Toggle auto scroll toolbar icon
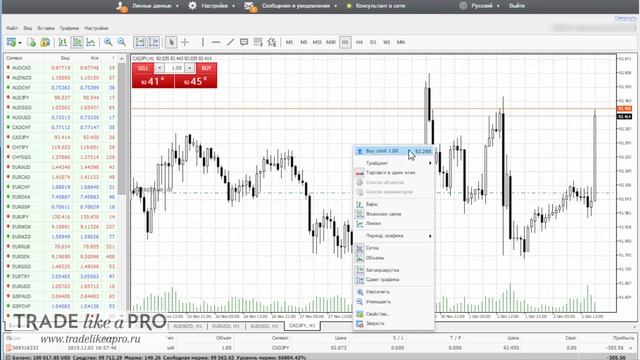 coord(140,42)
